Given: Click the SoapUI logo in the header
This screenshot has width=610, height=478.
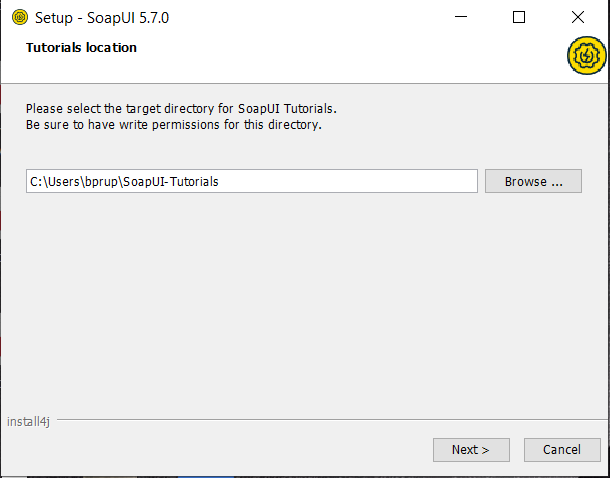Looking at the screenshot, I should 586,56.
